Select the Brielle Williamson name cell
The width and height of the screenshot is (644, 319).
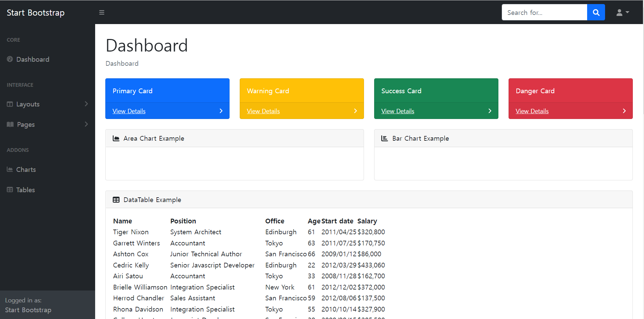[140, 287]
